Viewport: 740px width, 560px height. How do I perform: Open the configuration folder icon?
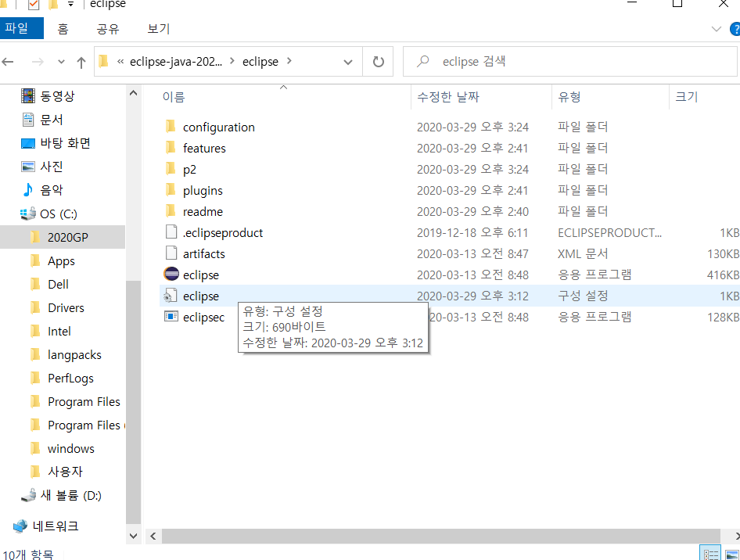tap(171, 127)
